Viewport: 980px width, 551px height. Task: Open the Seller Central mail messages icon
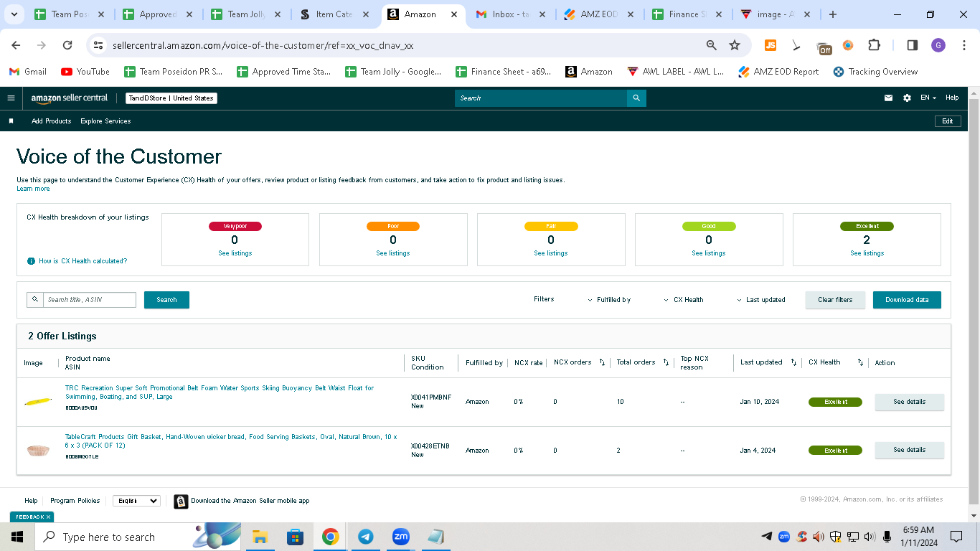click(888, 98)
